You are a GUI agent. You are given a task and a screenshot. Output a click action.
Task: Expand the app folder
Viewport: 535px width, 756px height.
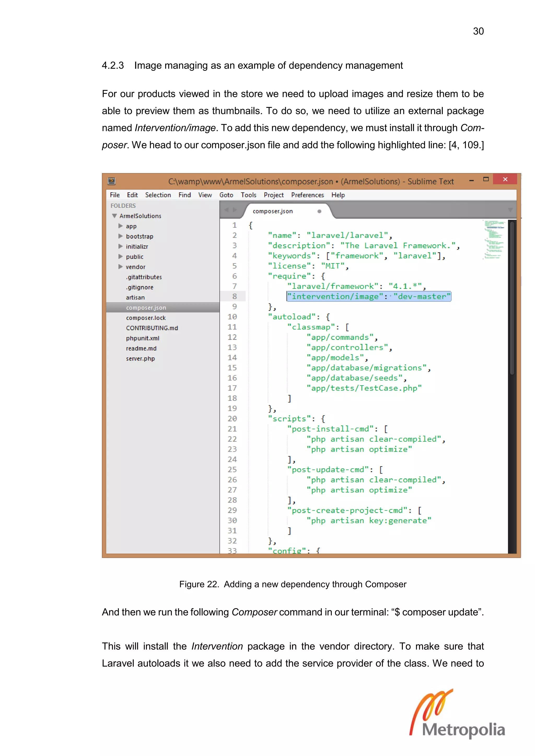pos(121,226)
